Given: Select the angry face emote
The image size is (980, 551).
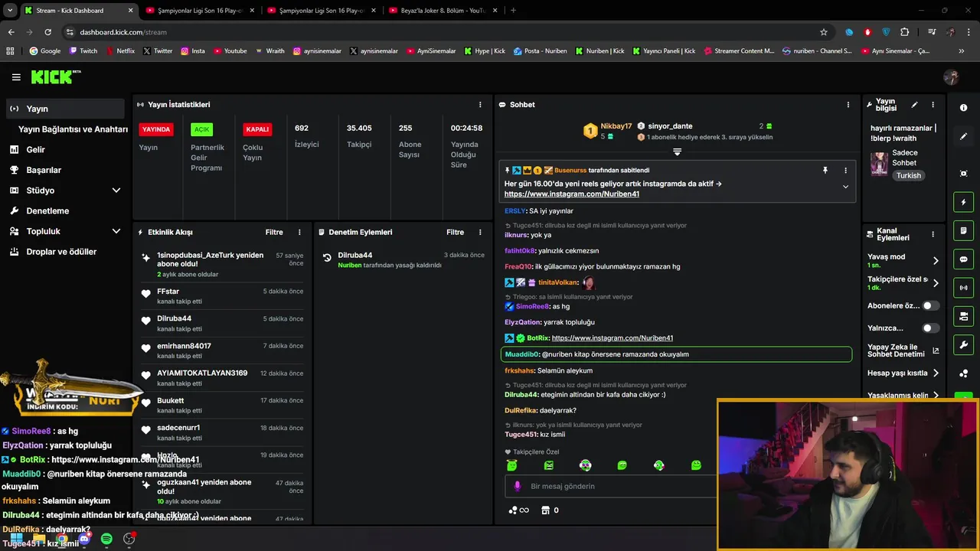Looking at the screenshot, I should [548, 465].
